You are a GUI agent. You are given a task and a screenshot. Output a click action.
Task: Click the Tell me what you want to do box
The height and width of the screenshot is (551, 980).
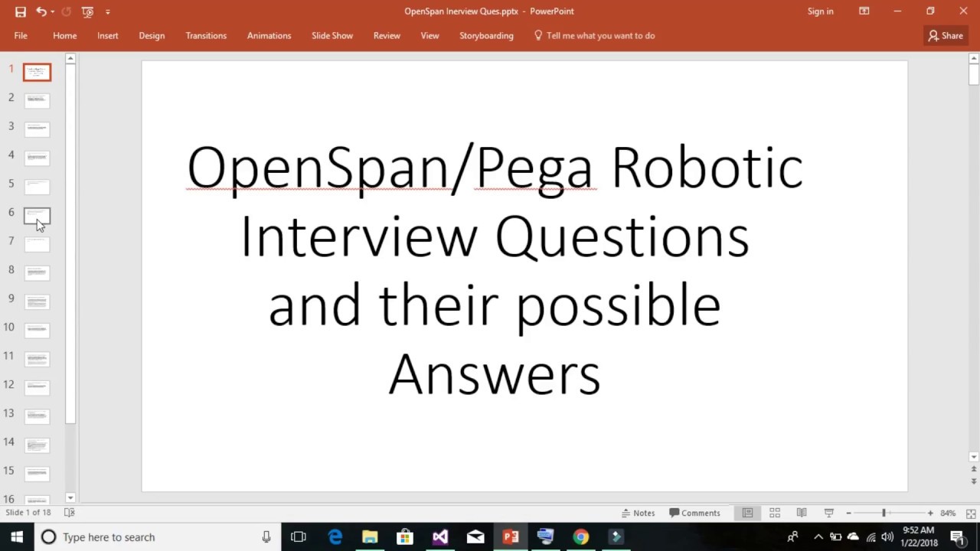594,35
